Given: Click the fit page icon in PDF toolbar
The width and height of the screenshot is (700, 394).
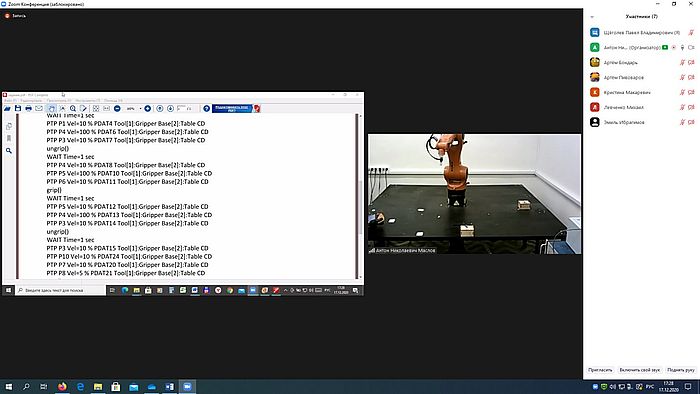Looking at the screenshot, I should coord(96,108).
